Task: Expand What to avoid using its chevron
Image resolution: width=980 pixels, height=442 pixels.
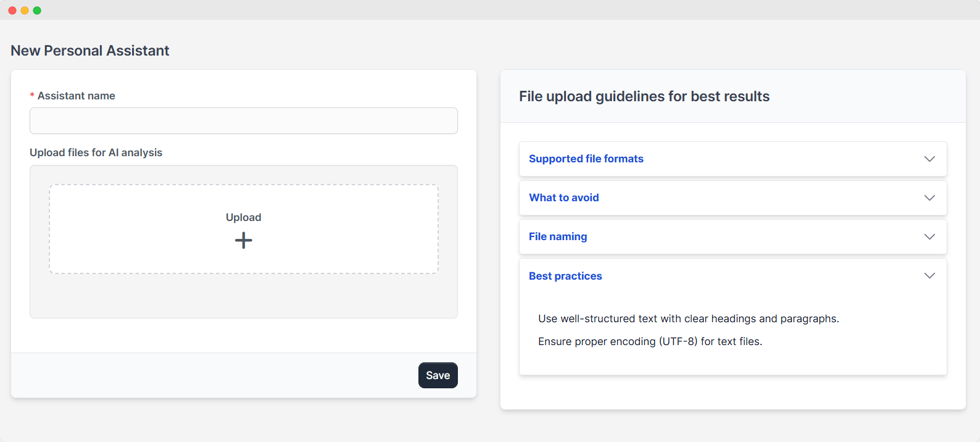Action: 929,198
